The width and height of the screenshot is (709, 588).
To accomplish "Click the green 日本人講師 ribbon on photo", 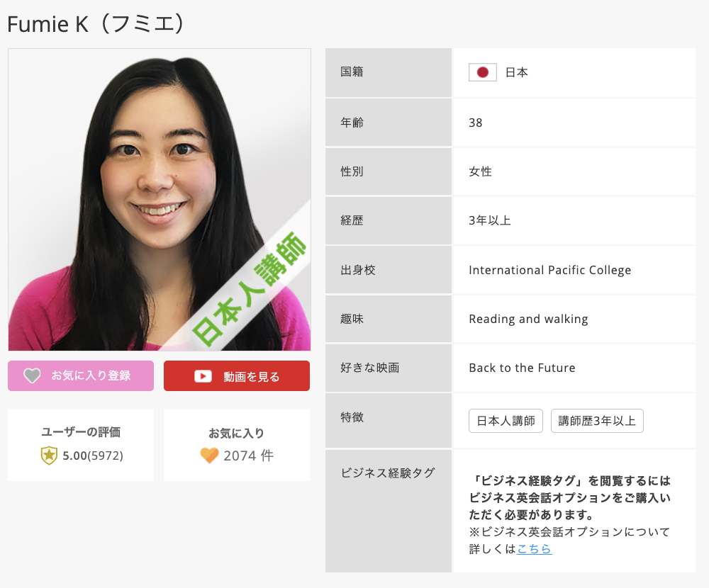I will (252, 289).
